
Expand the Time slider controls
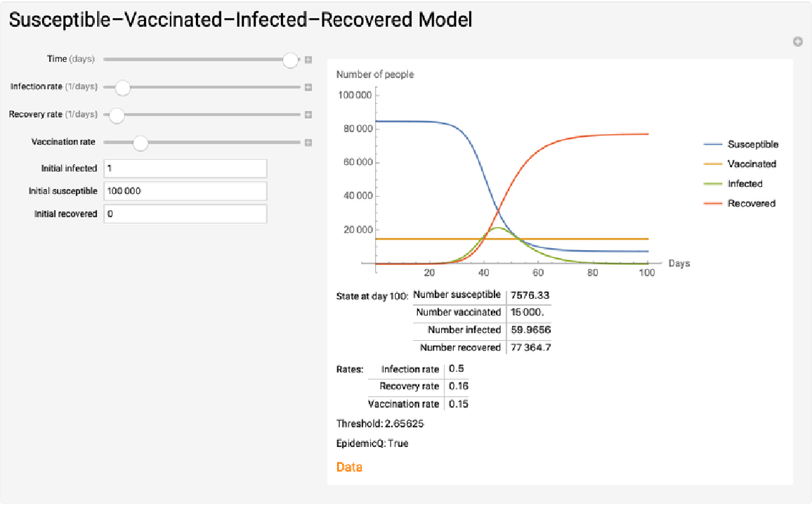pyautogui.click(x=308, y=60)
